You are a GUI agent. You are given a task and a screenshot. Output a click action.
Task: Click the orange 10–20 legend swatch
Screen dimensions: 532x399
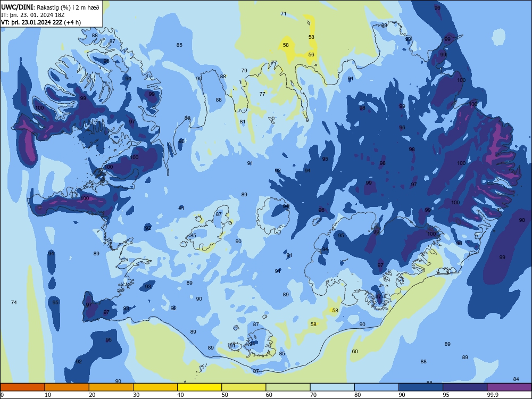click(x=67, y=387)
